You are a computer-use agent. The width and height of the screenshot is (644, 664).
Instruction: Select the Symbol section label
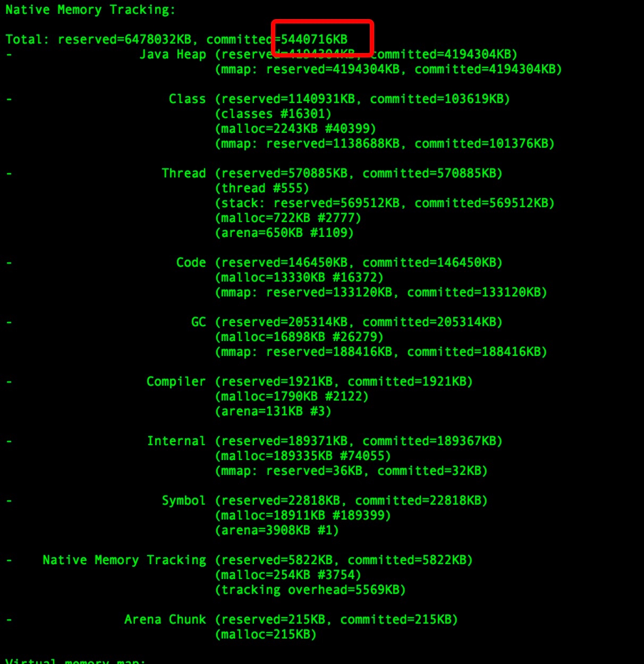coord(183,500)
